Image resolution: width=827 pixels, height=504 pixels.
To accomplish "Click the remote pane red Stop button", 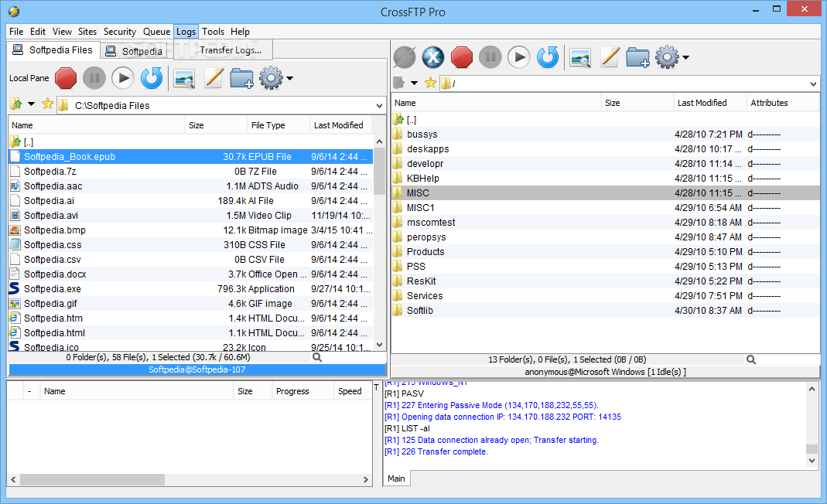I will point(462,57).
